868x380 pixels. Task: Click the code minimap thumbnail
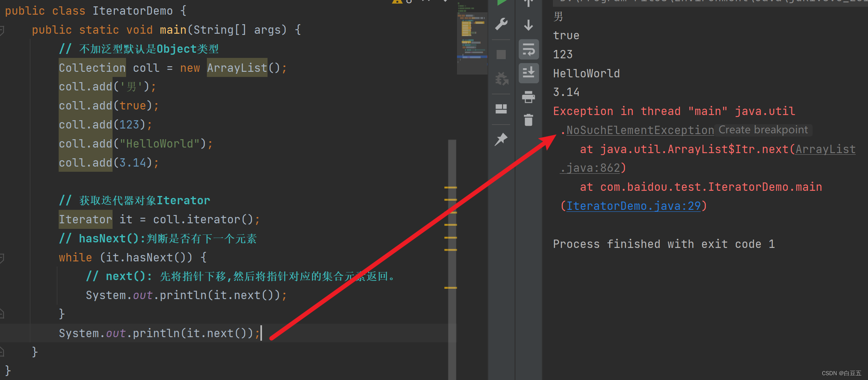(472, 38)
